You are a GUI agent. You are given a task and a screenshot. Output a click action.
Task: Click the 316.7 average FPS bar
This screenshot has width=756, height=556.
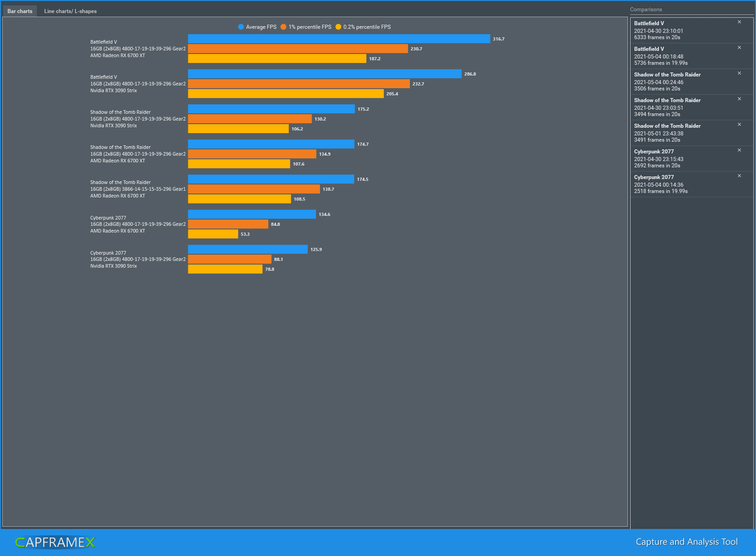coord(339,39)
